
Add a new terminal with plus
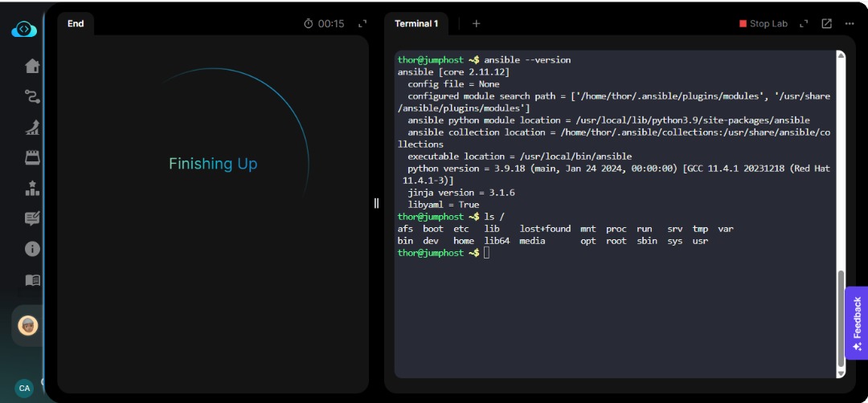pos(476,24)
